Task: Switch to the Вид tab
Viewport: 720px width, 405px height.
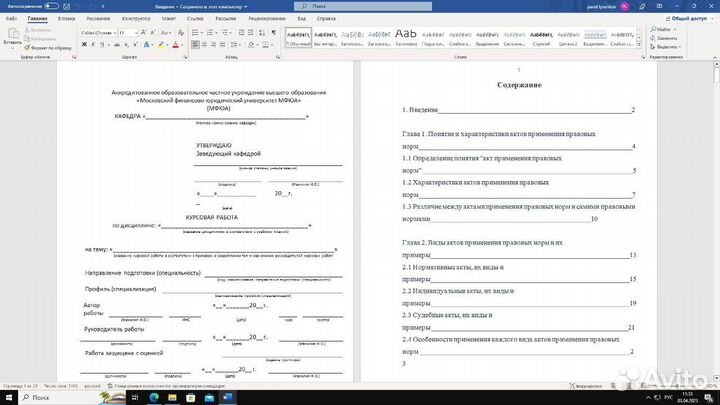Action: click(301, 19)
